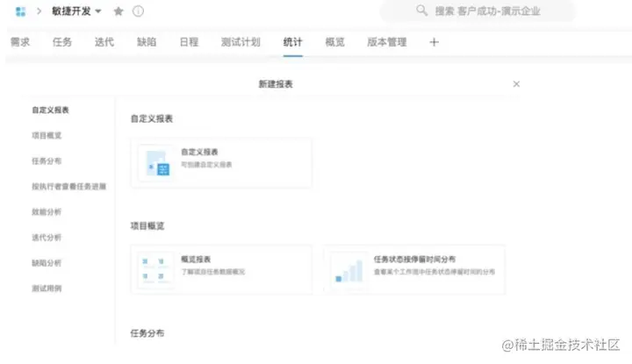632x364 pixels.
Task: Click the 概览报表 card title
Action: [x=196, y=259]
